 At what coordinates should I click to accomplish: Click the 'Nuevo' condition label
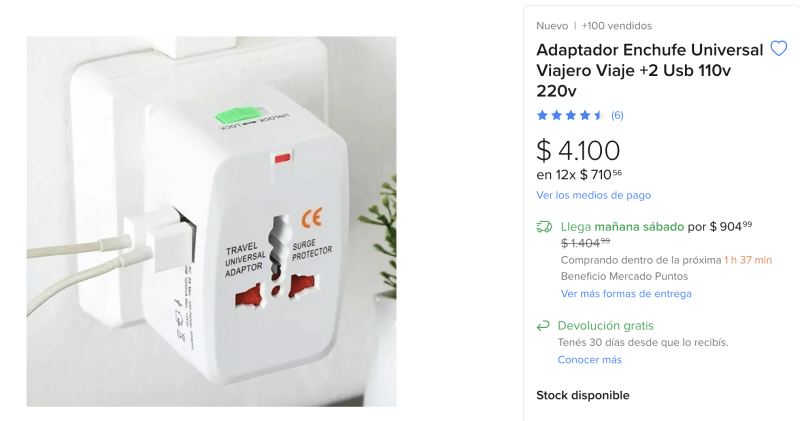552,26
